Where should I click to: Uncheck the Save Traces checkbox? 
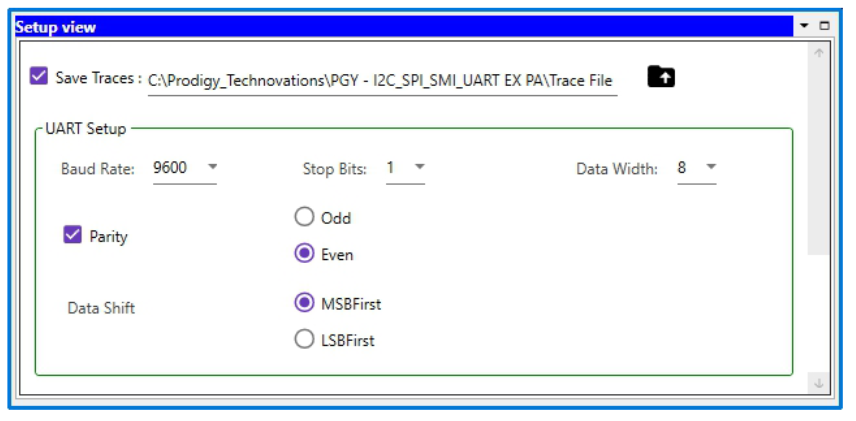(x=39, y=75)
